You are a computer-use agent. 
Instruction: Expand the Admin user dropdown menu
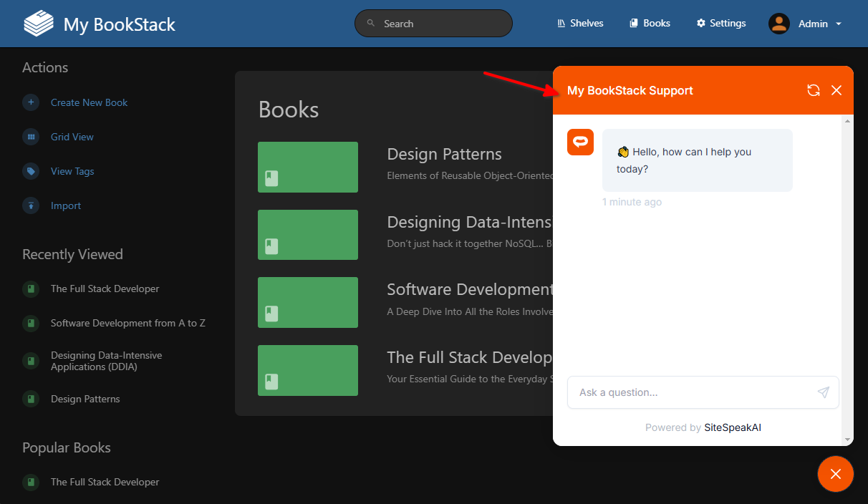point(806,24)
